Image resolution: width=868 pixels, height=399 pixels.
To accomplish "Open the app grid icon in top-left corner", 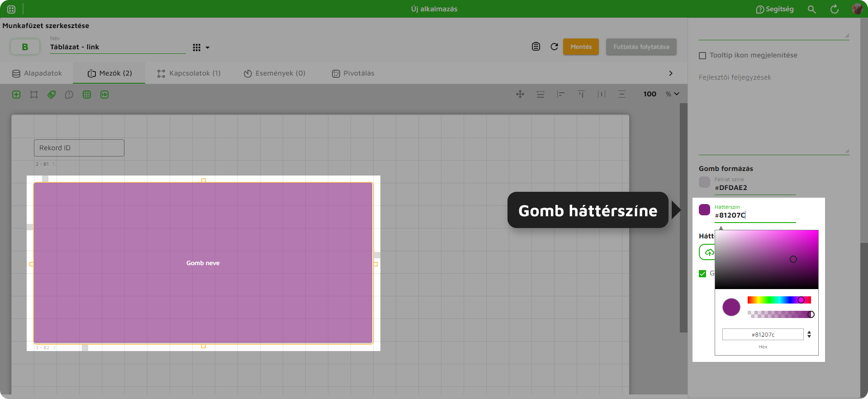I will pyautogui.click(x=11, y=9).
